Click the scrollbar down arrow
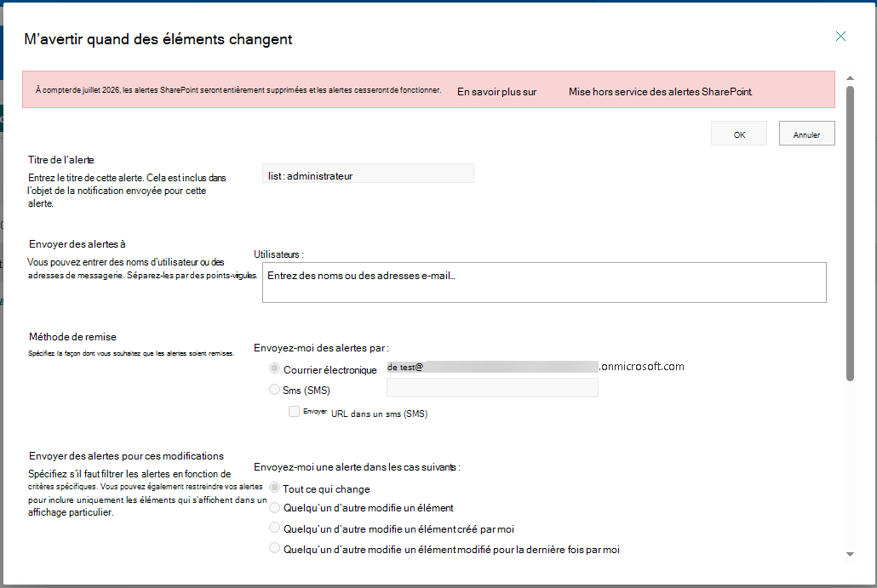The height and width of the screenshot is (588, 877). coord(850,555)
